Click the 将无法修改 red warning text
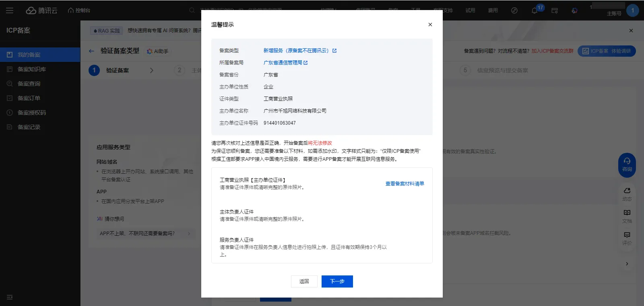The height and width of the screenshot is (306, 644). [320, 143]
